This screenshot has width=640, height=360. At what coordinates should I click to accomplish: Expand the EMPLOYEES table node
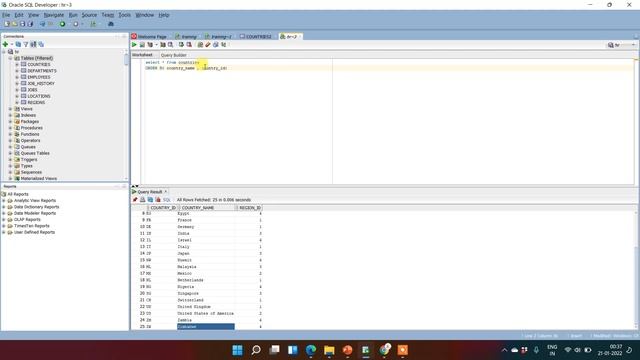point(17,77)
